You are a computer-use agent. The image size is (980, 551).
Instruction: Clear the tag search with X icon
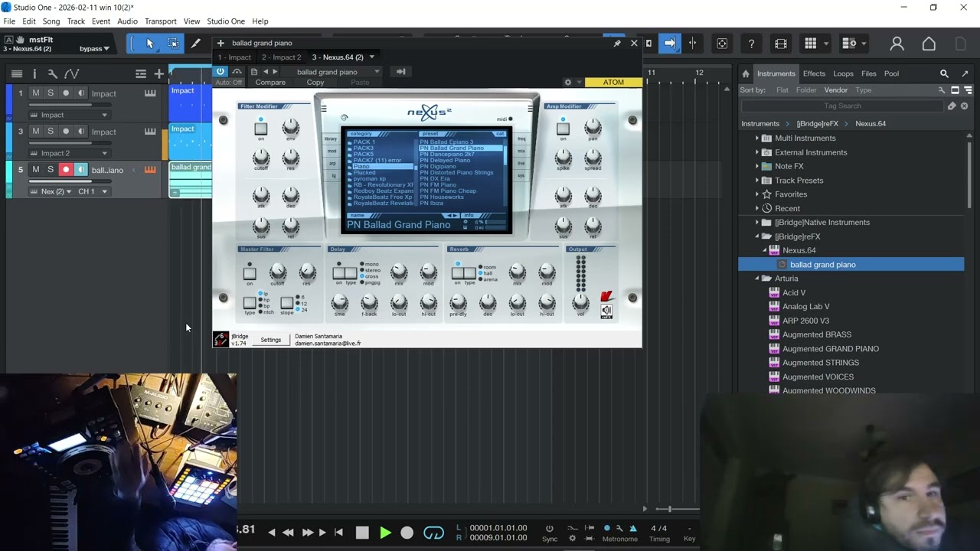[x=964, y=106]
